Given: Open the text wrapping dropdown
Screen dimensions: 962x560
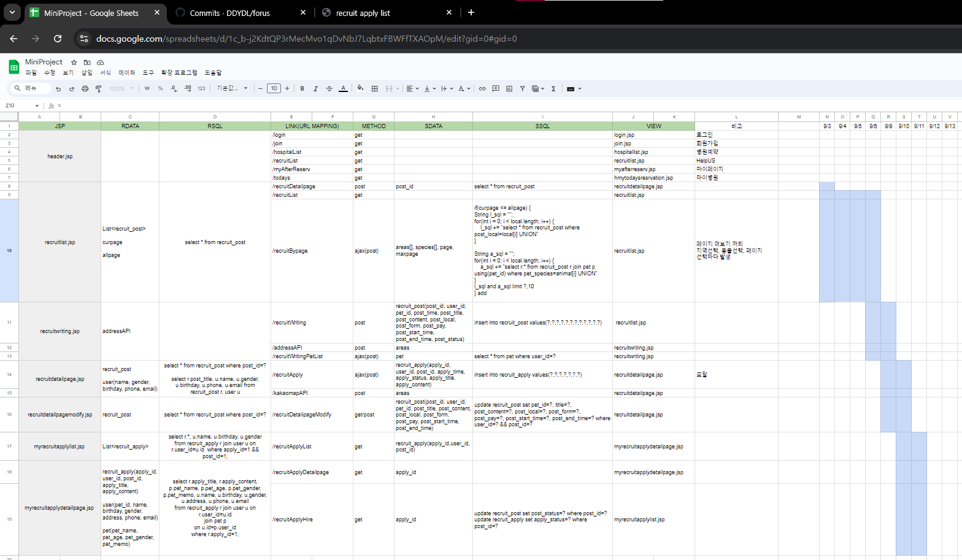Looking at the screenshot, I should point(447,89).
